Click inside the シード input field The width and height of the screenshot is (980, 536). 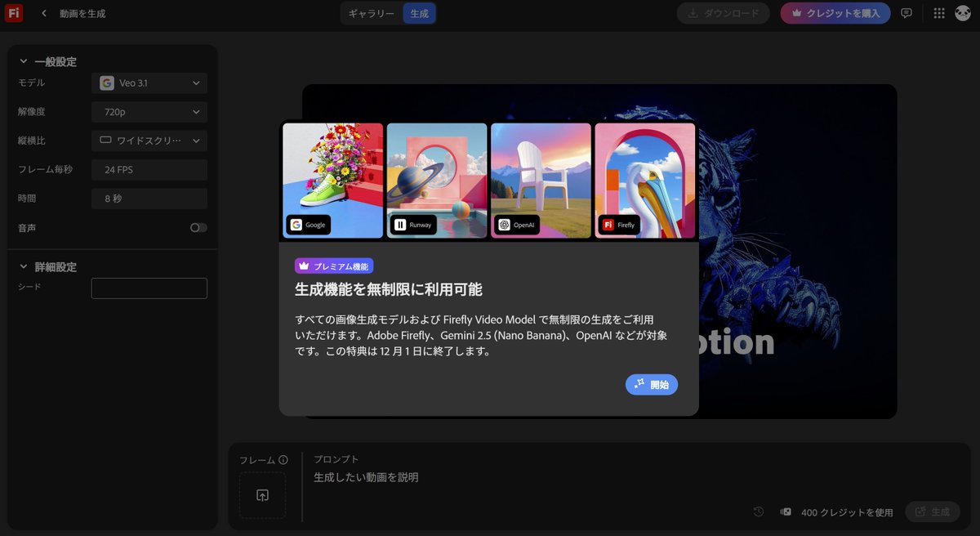[149, 288]
